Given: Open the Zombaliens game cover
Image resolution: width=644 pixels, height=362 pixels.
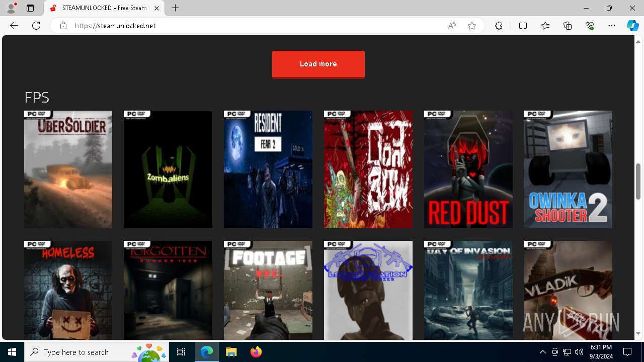Looking at the screenshot, I should 168,169.
